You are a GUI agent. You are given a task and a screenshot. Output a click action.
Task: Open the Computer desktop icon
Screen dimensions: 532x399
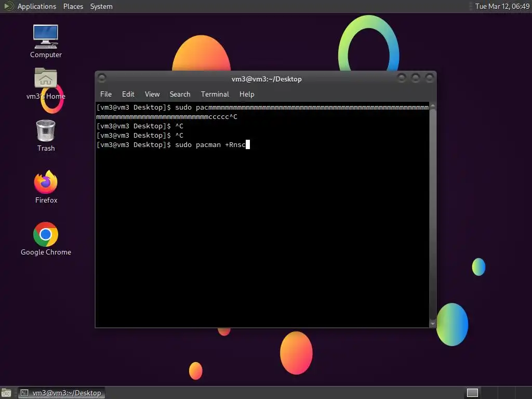46,41
